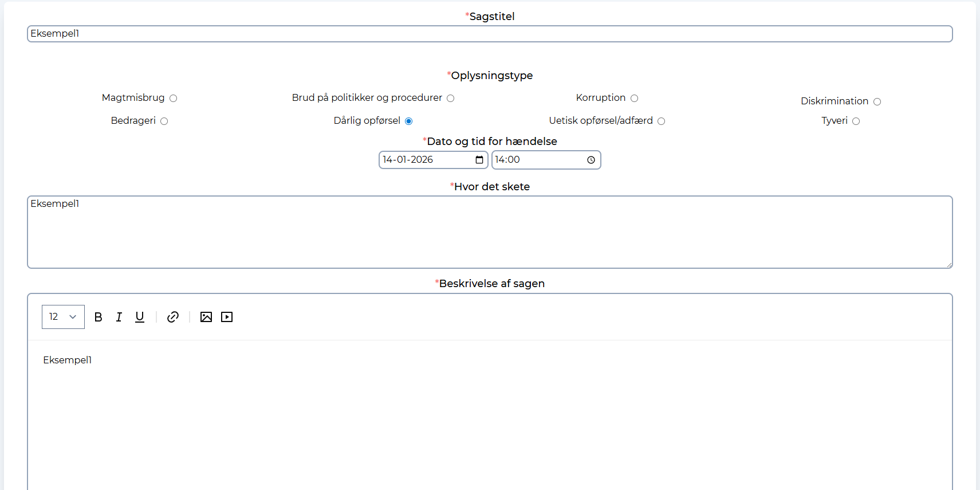This screenshot has width=980, height=490.
Task: Insert an image into the description
Action: (x=206, y=317)
